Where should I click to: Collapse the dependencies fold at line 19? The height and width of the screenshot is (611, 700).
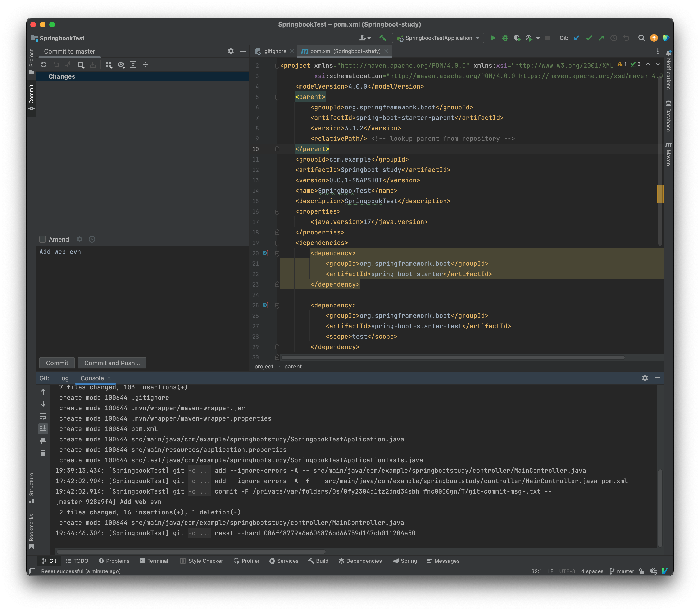(277, 243)
